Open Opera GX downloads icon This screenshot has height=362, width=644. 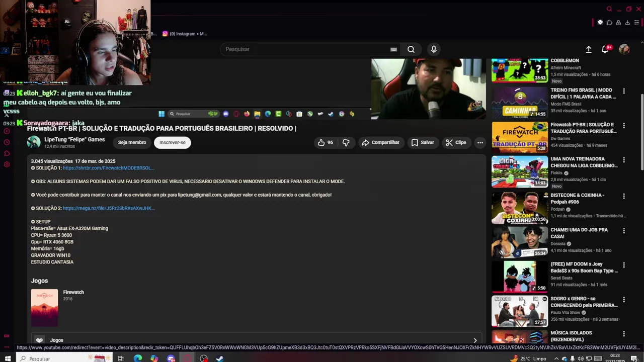tap(627, 23)
